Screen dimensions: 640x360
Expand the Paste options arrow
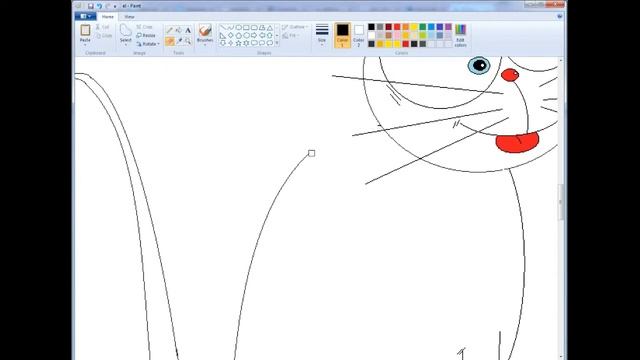[85, 44]
